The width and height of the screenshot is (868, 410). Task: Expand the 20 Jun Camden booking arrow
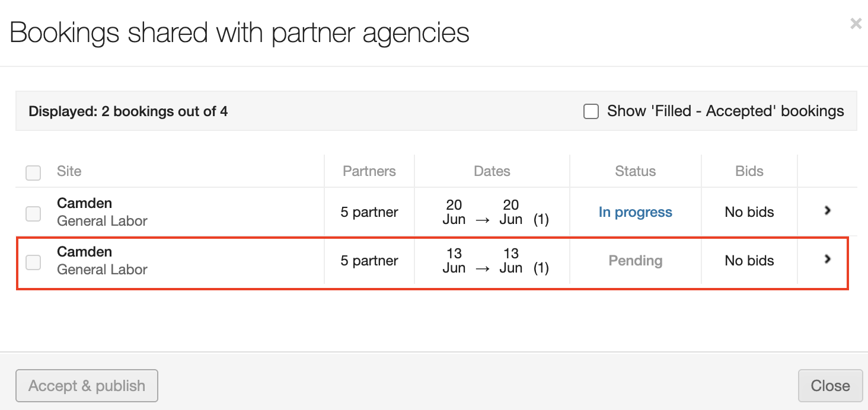point(828,210)
